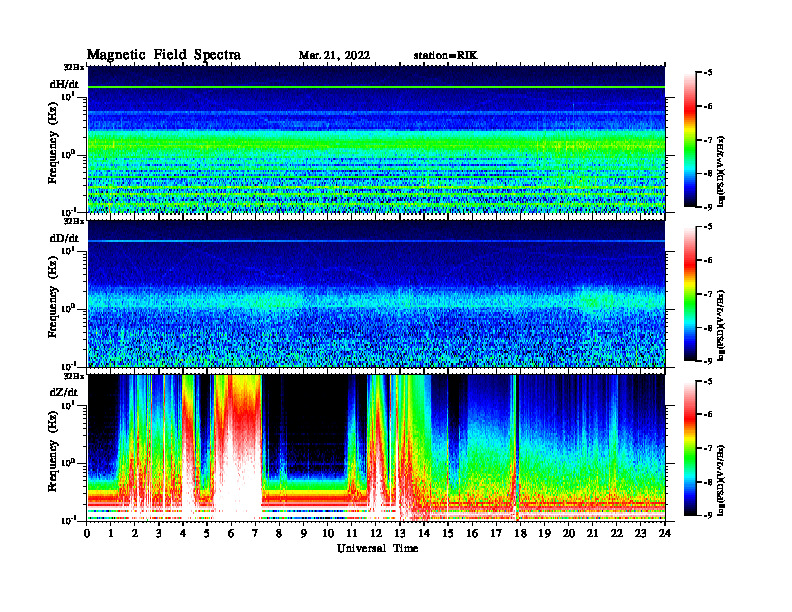Screen dimensions: 792x612
Task: Click the thin cyan spectral line in dD/dt panel
Action: 376,241
